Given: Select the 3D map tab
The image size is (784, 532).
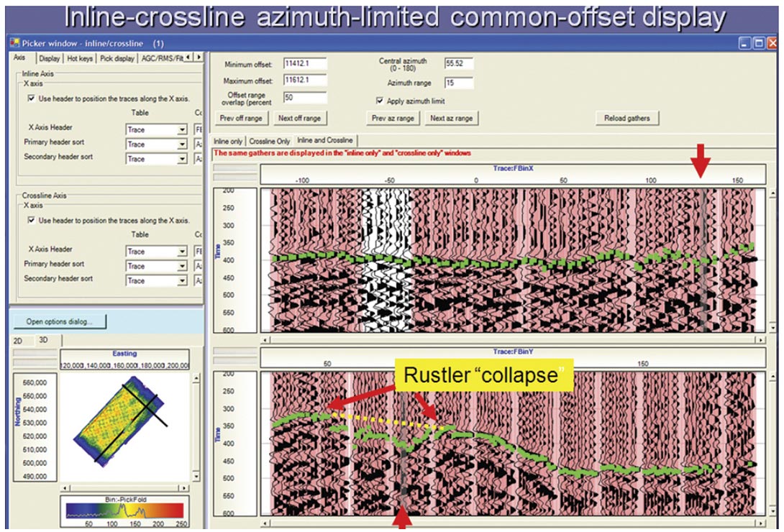Looking at the screenshot, I should point(43,340).
